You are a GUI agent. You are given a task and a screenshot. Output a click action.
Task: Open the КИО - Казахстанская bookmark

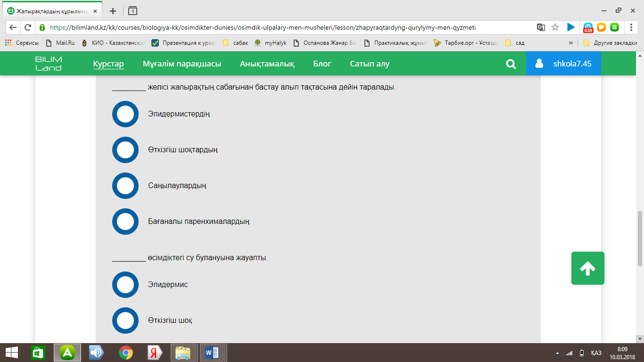pos(113,43)
